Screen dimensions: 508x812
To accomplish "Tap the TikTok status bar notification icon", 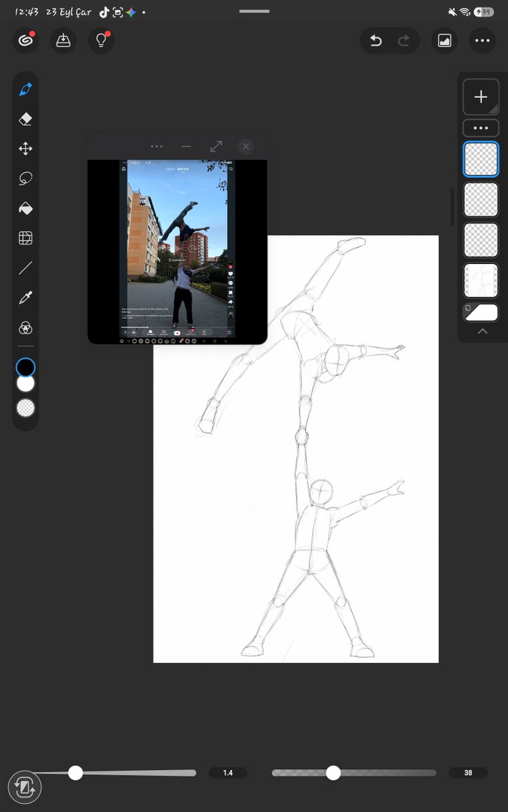I will [x=104, y=12].
